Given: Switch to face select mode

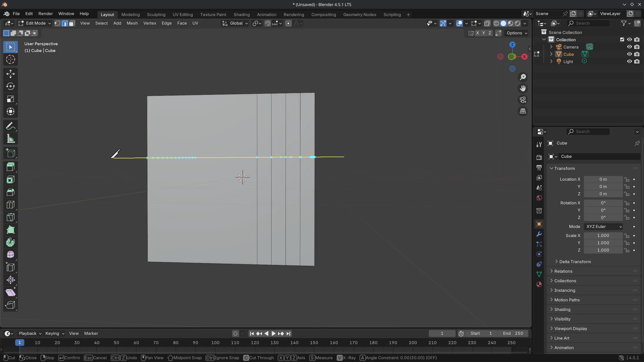Looking at the screenshot, I should (x=72, y=23).
